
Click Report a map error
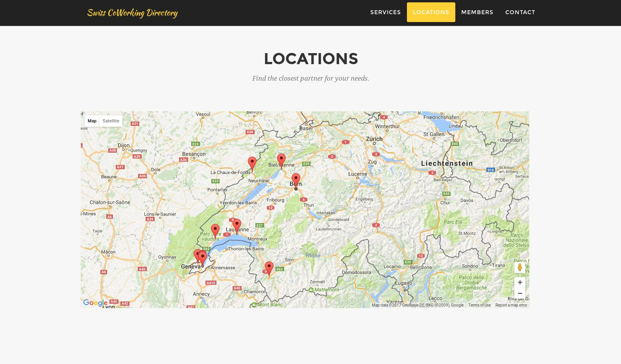point(511,305)
